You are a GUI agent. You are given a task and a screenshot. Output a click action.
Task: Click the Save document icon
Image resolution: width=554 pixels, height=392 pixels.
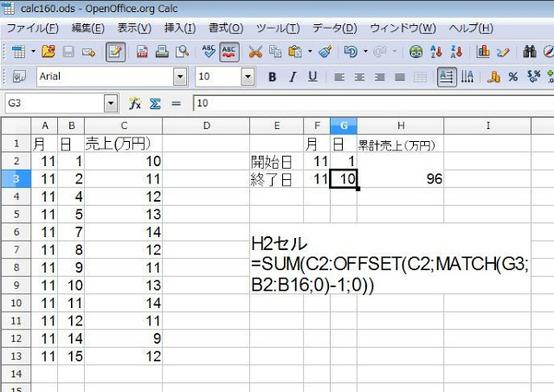coord(68,52)
